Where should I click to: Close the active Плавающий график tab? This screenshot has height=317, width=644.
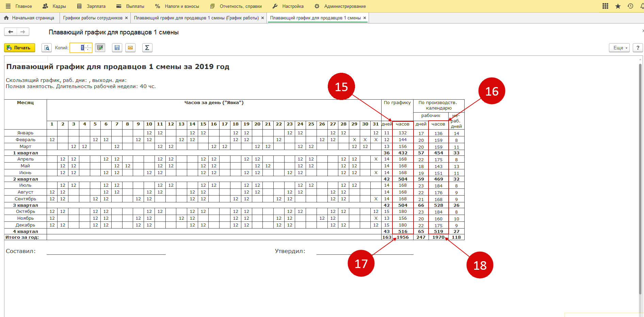[x=365, y=18]
